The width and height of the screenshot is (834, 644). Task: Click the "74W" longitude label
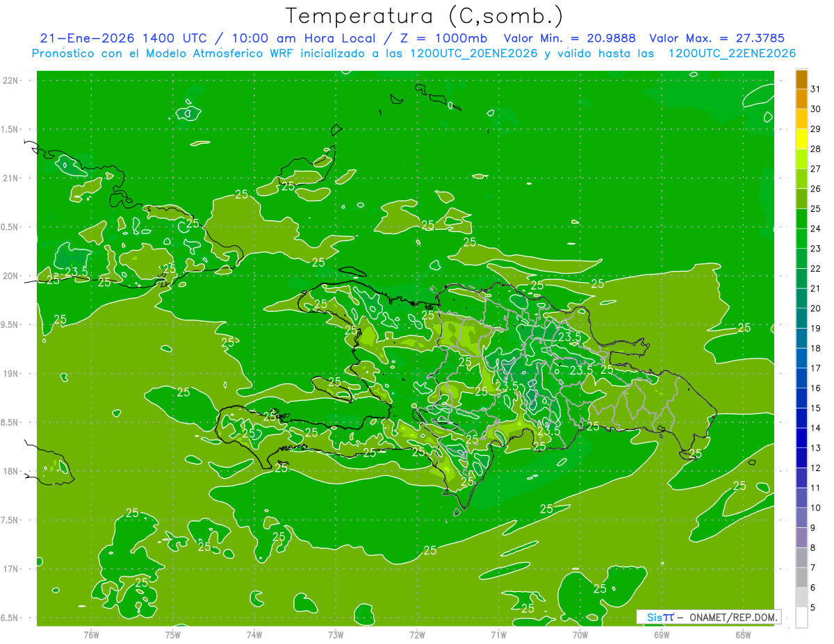pyautogui.click(x=254, y=634)
